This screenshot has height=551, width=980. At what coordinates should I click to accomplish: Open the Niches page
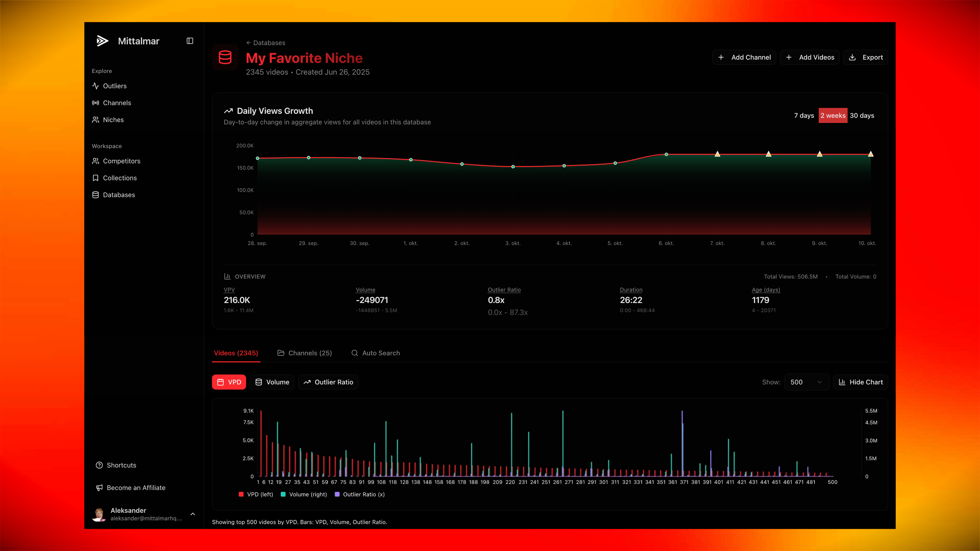(x=113, y=120)
